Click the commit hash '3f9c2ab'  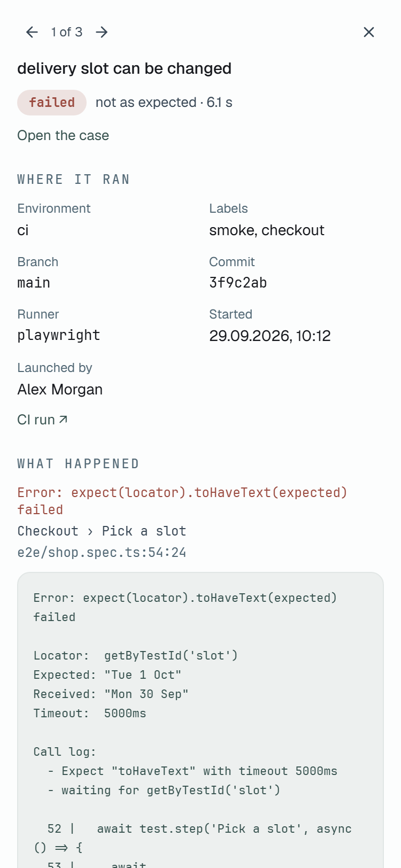coord(238,283)
